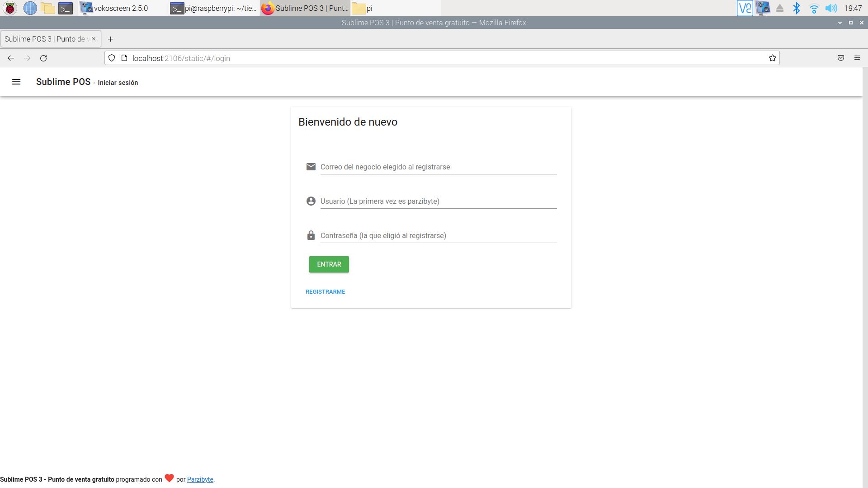Open the Bluetooth tray icon

point(797,8)
